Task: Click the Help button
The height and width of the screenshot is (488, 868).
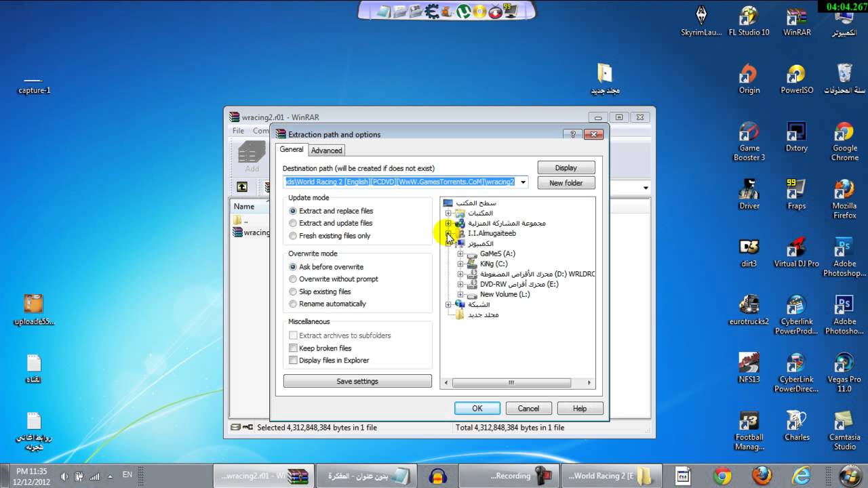Action: pyautogui.click(x=580, y=408)
